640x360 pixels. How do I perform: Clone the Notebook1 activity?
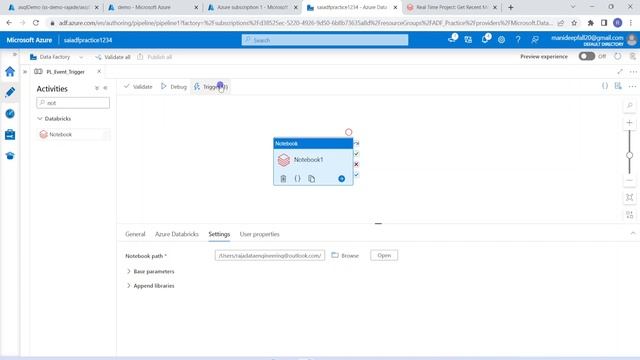311,179
